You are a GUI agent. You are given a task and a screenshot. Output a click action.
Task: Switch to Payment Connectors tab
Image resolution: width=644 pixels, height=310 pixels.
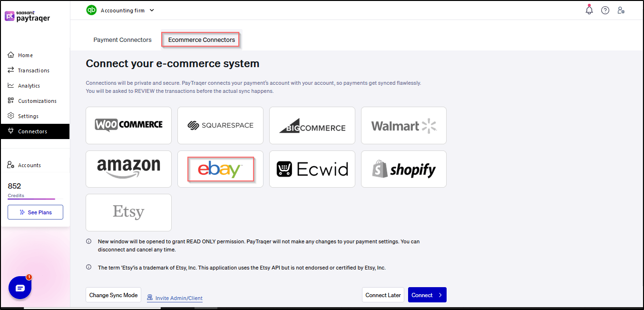(x=122, y=40)
